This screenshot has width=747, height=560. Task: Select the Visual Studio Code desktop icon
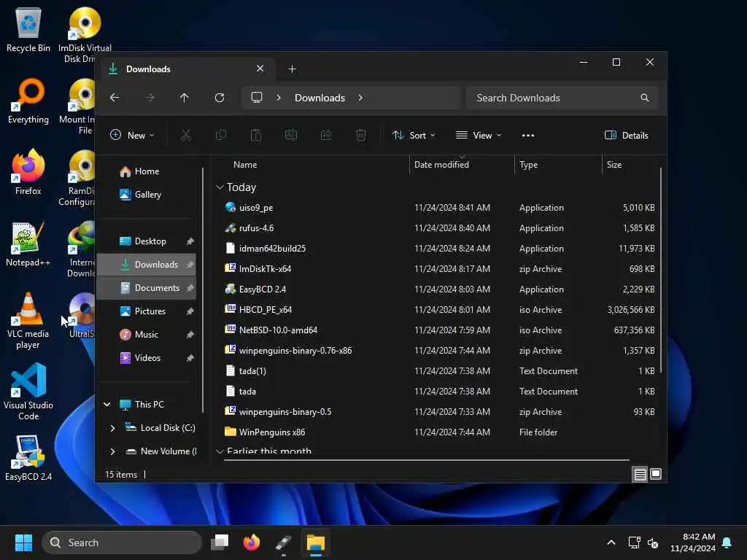28,392
